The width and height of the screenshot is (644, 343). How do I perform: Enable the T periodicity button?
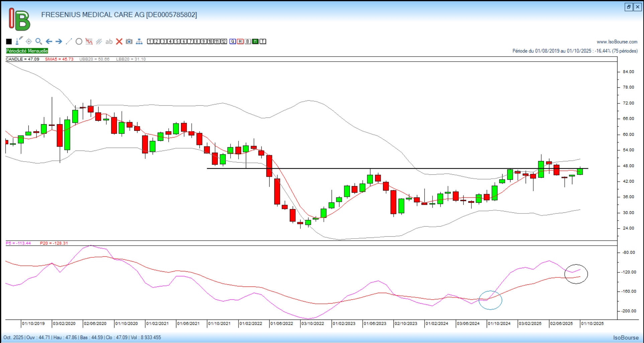click(263, 41)
